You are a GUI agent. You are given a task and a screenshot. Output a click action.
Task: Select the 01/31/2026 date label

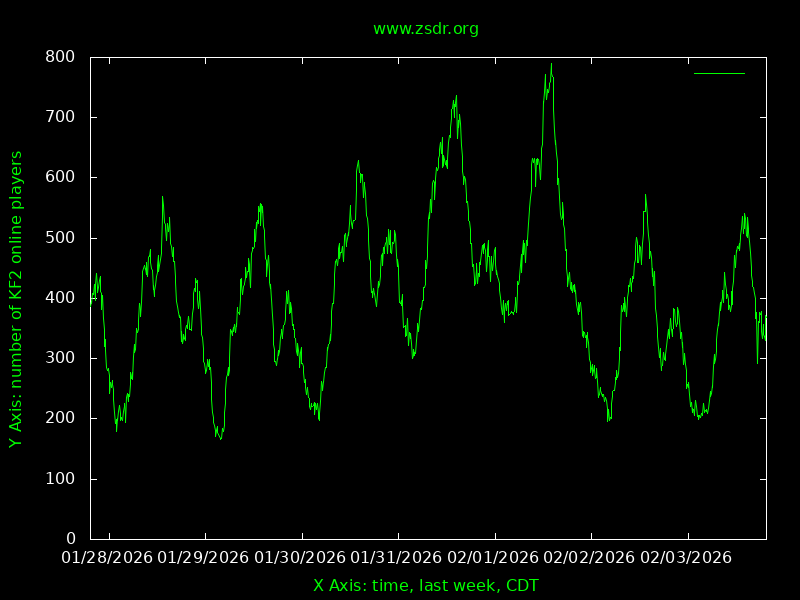(x=398, y=557)
